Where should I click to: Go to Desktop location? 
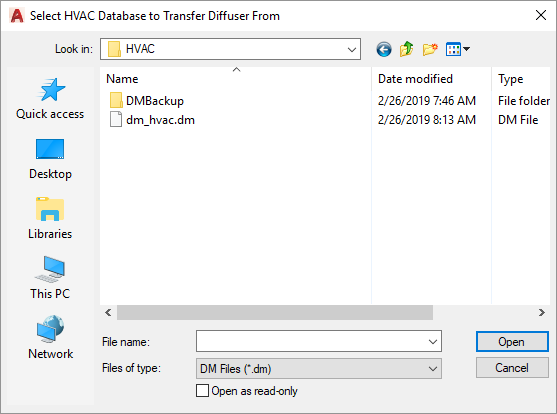click(x=50, y=159)
